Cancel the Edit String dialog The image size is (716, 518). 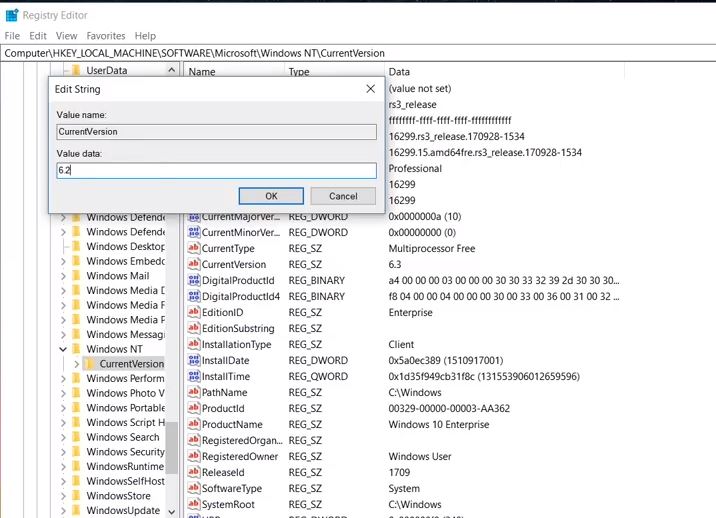[343, 196]
